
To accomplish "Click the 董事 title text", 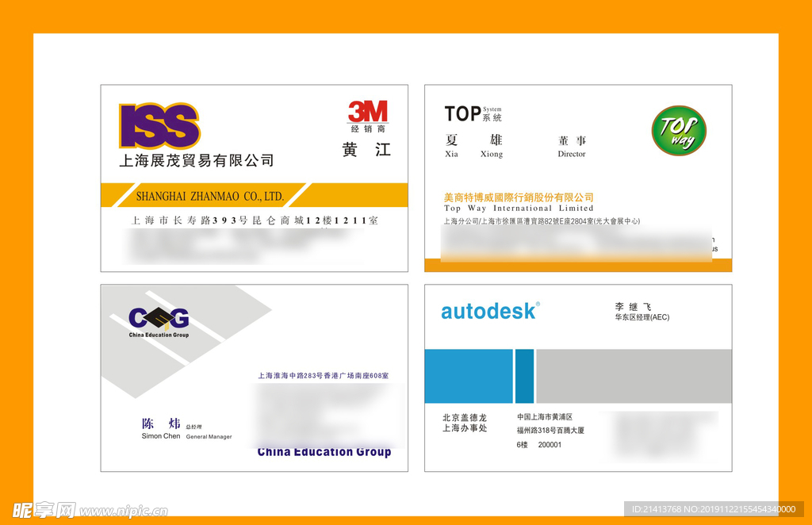I will click(572, 140).
